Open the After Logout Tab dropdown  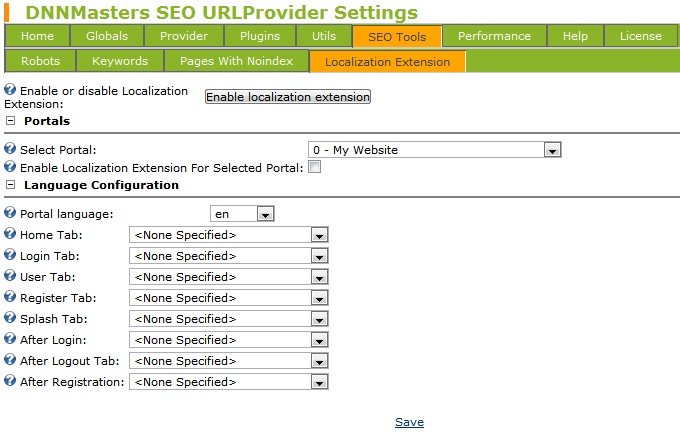pyautogui.click(x=229, y=361)
